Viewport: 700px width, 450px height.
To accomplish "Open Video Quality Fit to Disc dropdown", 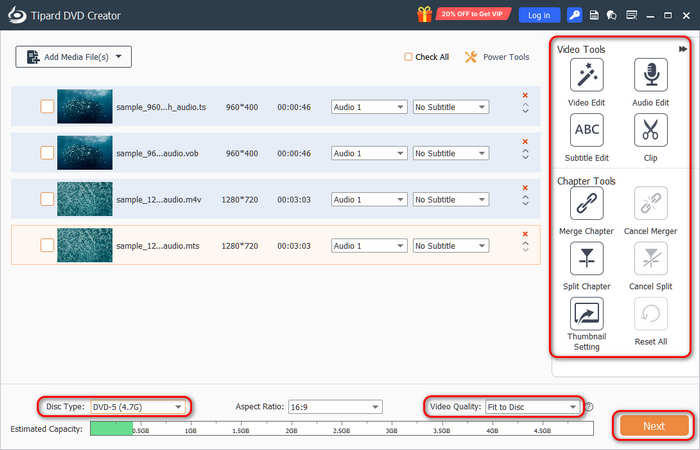I will click(532, 407).
